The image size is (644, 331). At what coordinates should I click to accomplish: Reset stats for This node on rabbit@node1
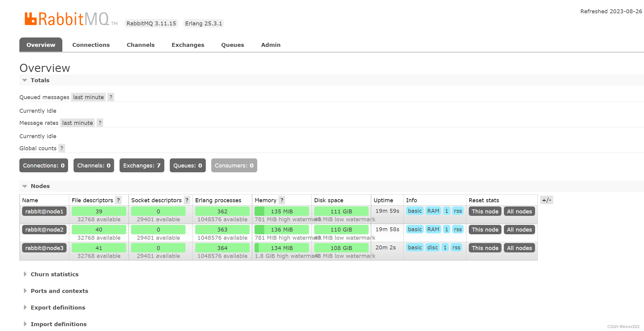pyautogui.click(x=485, y=211)
